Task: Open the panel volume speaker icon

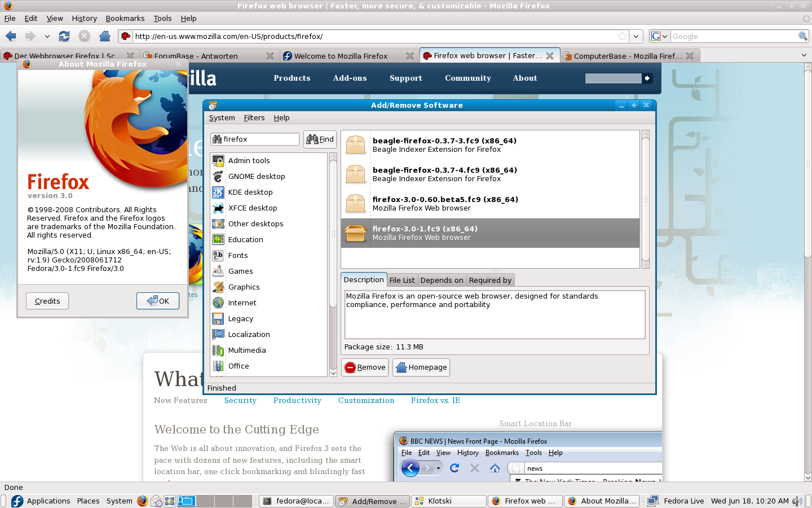Action: coord(797,501)
